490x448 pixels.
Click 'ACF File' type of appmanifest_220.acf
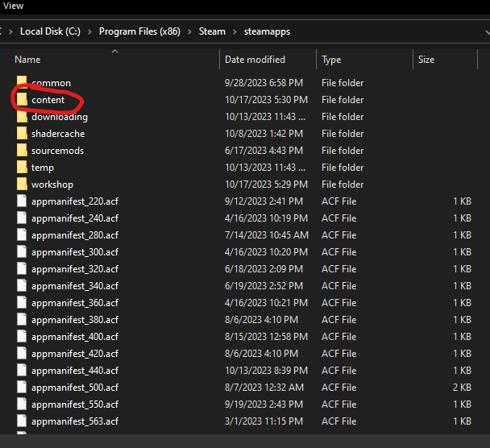338,201
